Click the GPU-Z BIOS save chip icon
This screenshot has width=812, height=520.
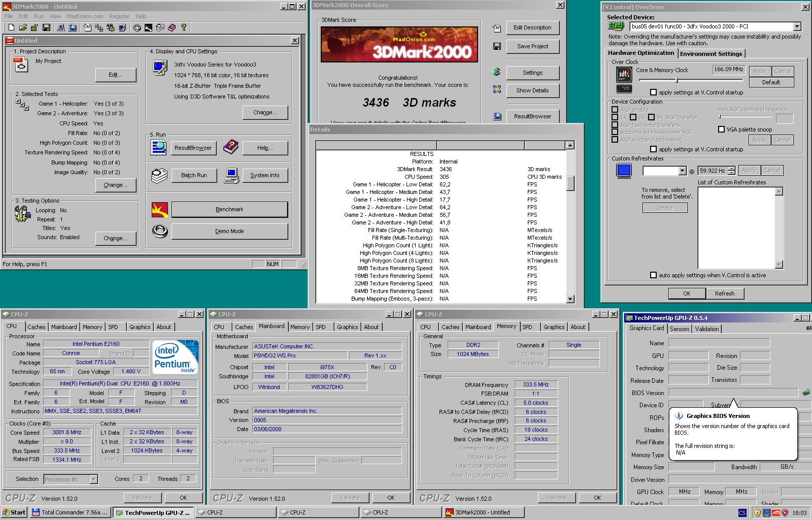806,392
